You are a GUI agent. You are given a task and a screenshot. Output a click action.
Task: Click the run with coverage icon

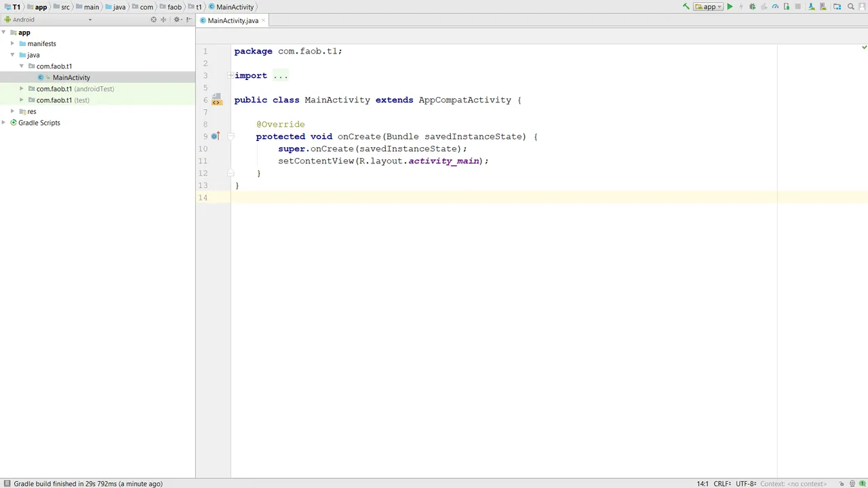pos(764,7)
